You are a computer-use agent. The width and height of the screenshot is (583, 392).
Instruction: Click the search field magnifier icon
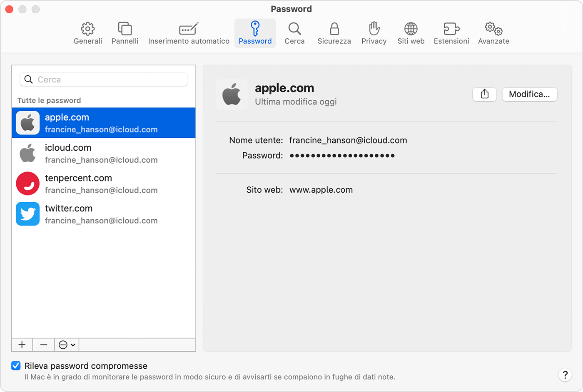pos(28,79)
